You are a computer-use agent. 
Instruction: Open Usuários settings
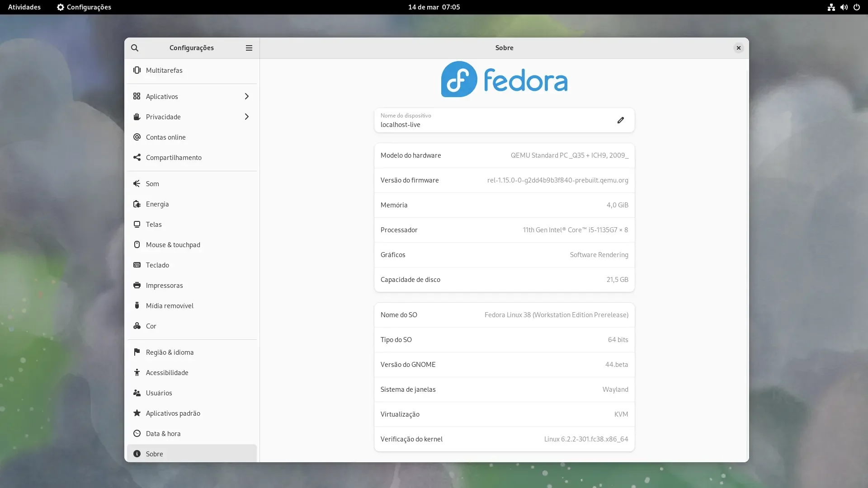click(192, 393)
